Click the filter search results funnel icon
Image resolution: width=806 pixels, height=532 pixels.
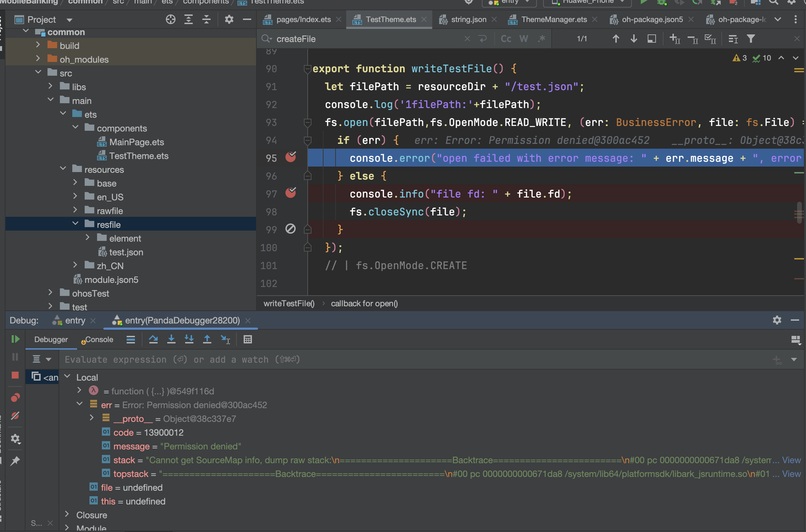click(x=751, y=39)
